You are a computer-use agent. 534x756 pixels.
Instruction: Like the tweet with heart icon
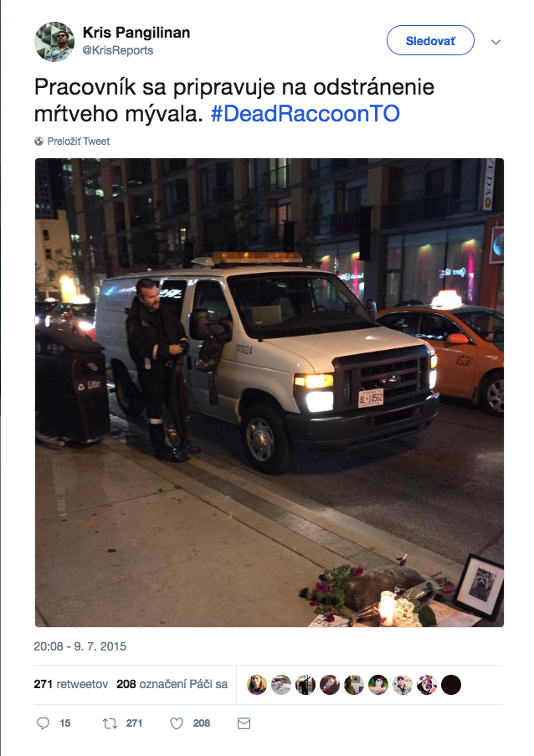tap(177, 723)
